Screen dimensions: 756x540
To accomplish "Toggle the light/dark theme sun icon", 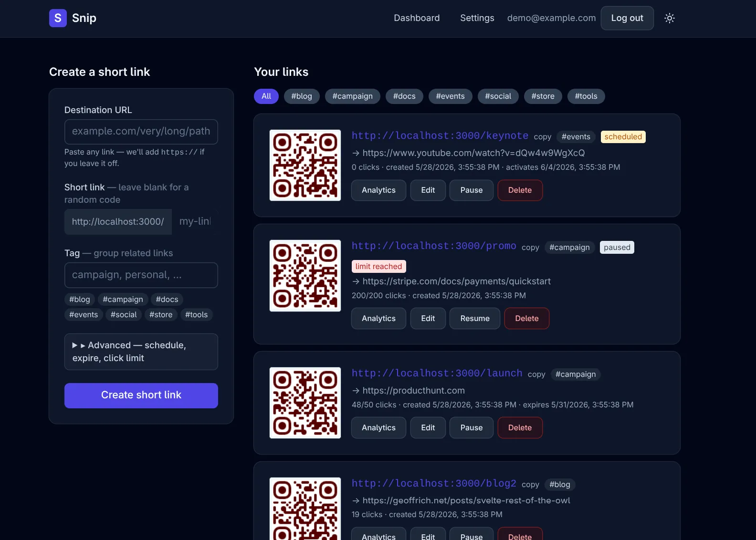I will pyautogui.click(x=670, y=18).
